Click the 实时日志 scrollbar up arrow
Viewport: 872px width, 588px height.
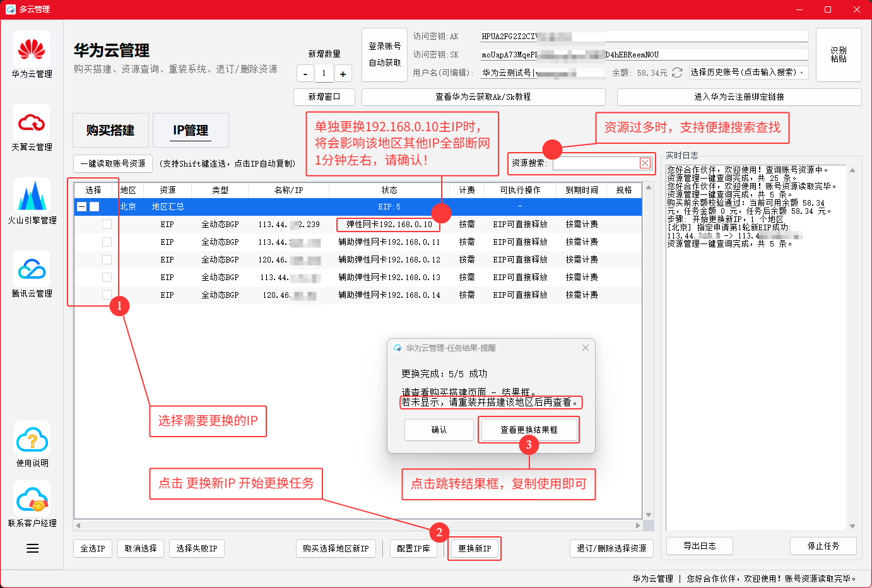point(852,170)
